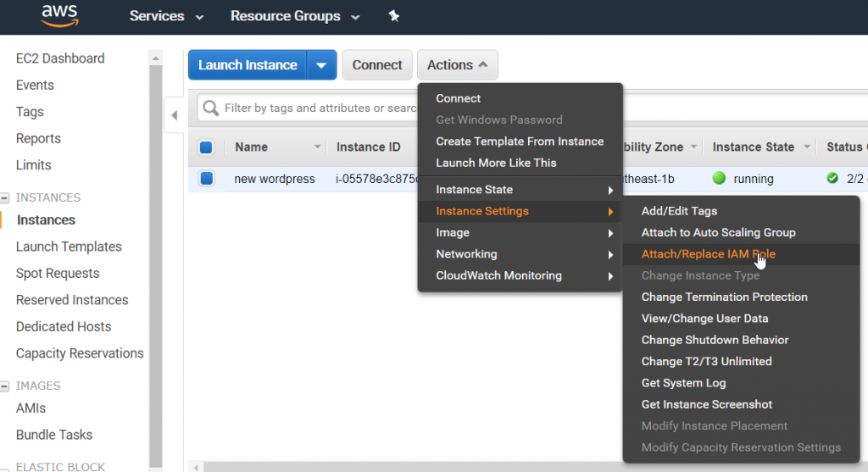Toggle the select-all instances checkbox
Image resolution: width=868 pixels, height=472 pixels.
[206, 147]
